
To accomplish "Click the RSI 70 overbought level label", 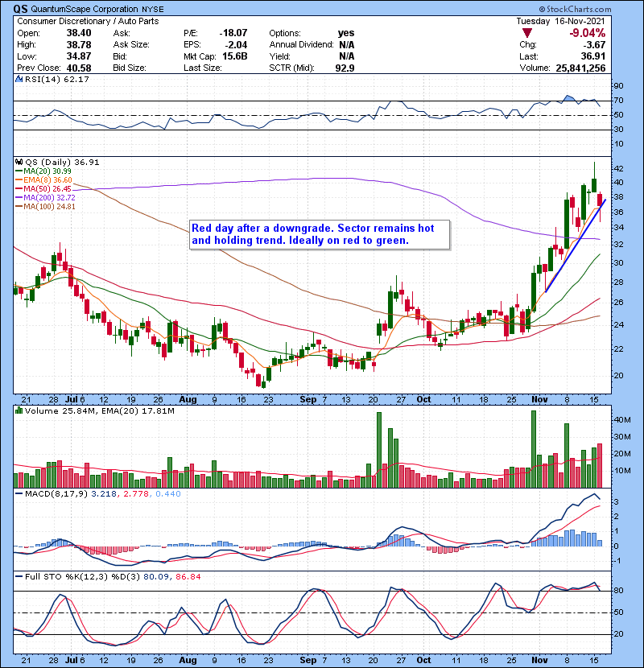I will (x=618, y=101).
